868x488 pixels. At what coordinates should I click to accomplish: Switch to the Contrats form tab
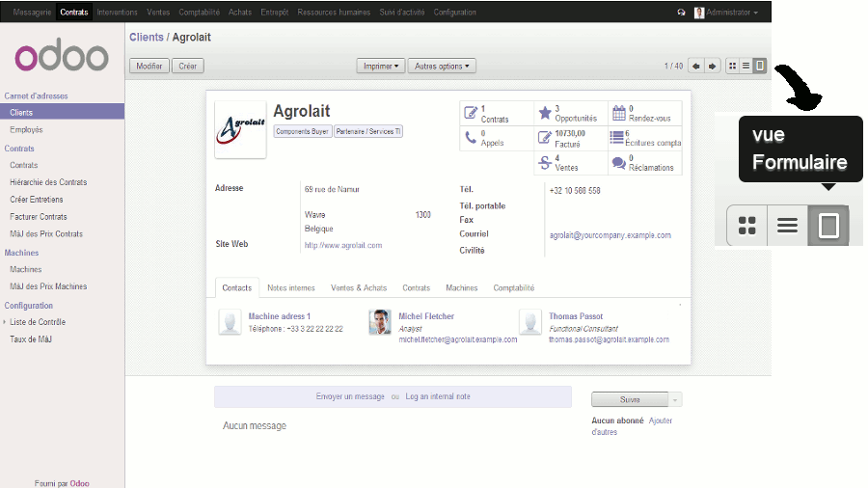[417, 287]
